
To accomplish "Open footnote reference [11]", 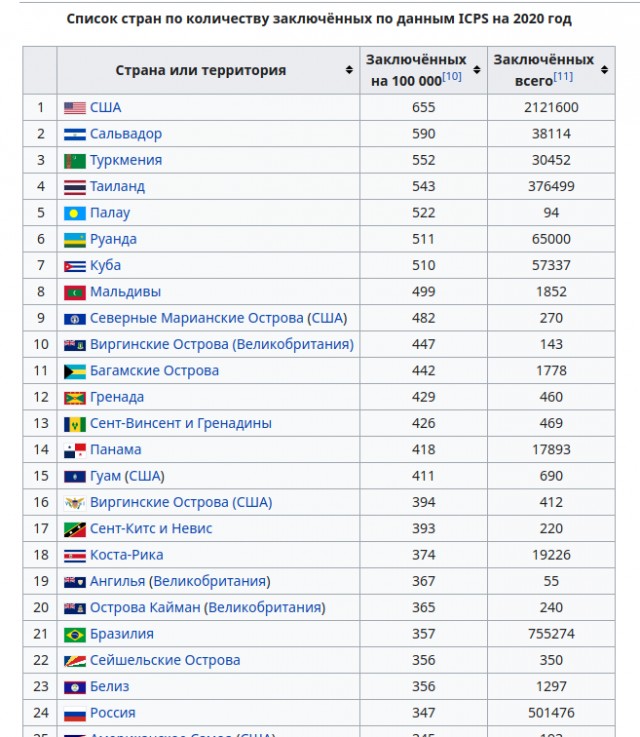I will [x=563, y=76].
